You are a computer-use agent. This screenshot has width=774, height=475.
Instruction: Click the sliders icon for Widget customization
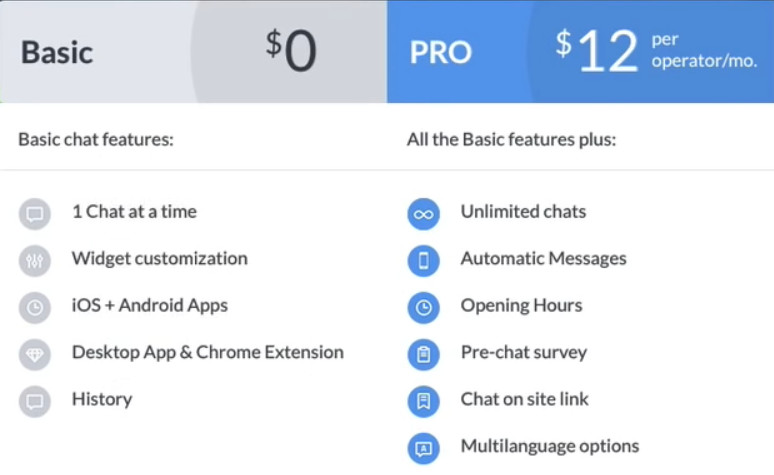(35, 261)
